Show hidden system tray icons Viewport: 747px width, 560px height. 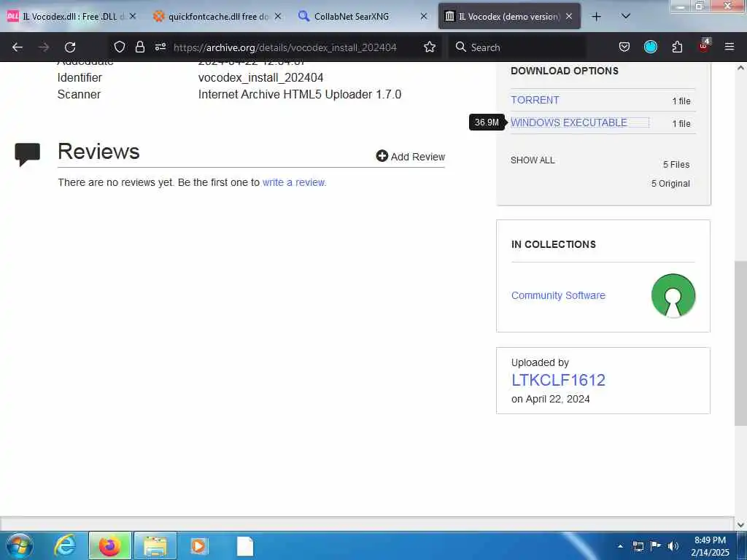tap(620, 546)
